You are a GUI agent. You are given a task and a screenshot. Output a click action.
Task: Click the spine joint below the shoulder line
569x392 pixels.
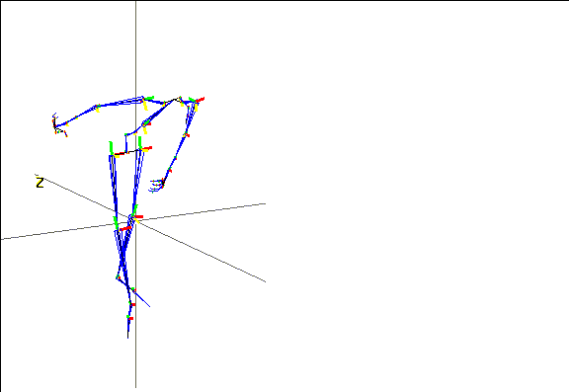[x=145, y=124]
